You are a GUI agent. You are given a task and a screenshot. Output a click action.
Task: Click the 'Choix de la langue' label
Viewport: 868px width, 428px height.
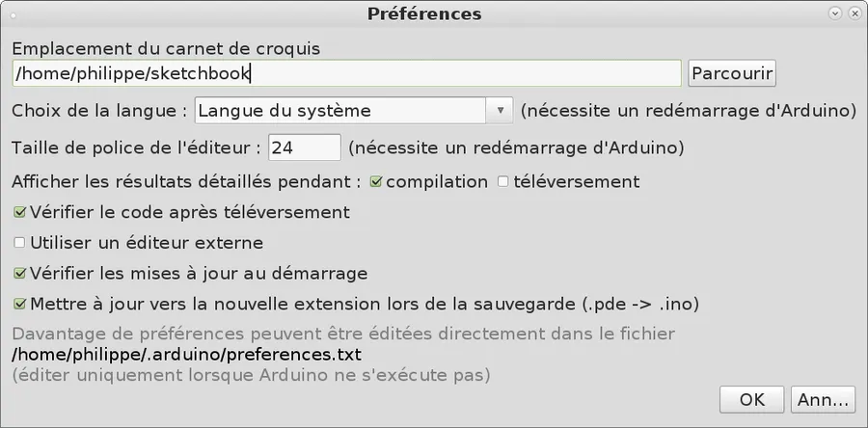tap(99, 111)
